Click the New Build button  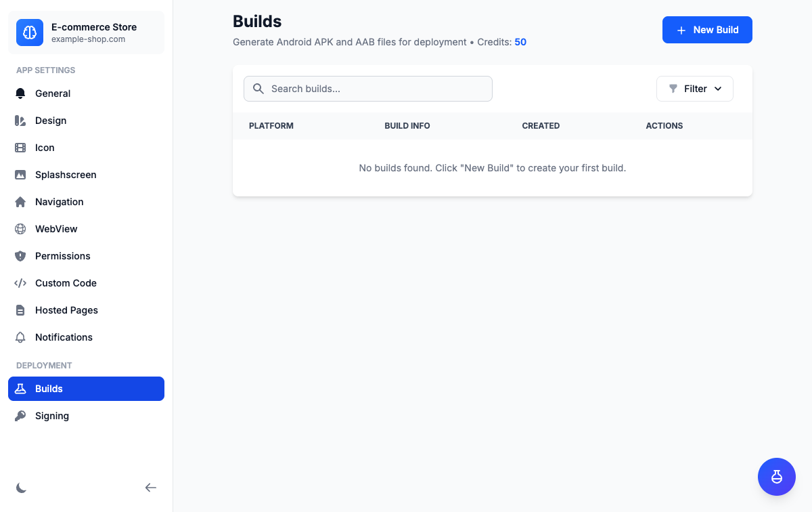[x=707, y=30]
